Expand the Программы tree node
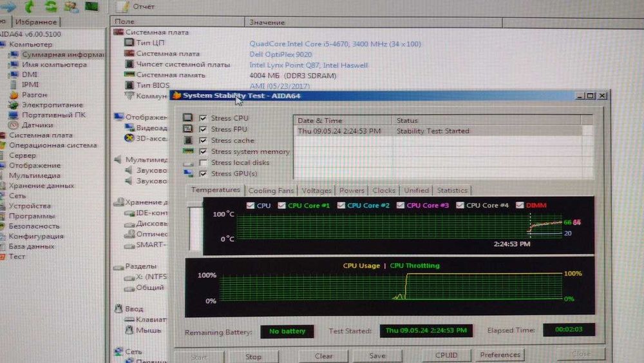644x363 pixels. [32, 216]
